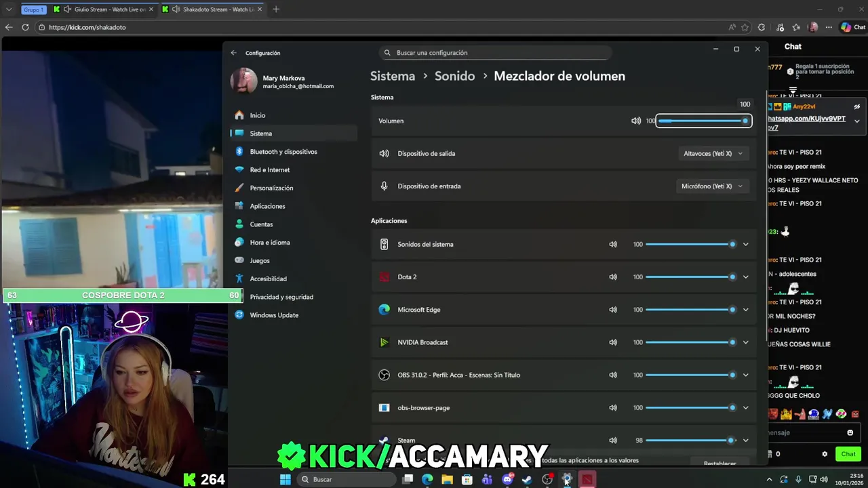868x488 pixels.
Task: Expand the OBS 31.0.2 mixer row
Action: pyautogui.click(x=745, y=375)
